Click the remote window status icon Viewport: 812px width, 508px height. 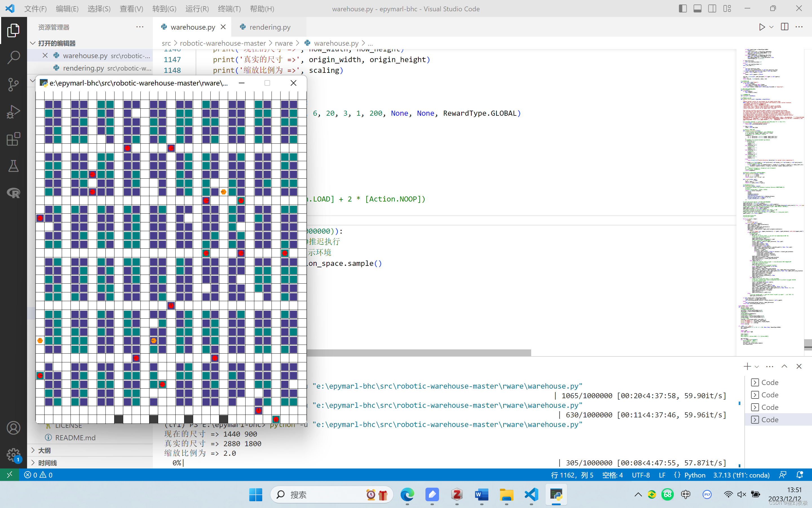tap(9, 474)
